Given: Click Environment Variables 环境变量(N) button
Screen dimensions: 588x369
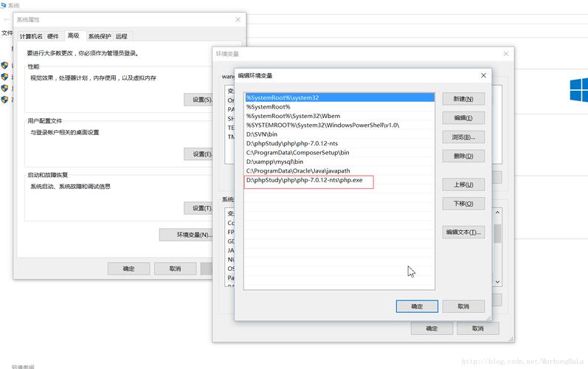Looking at the screenshot, I should [186, 235].
